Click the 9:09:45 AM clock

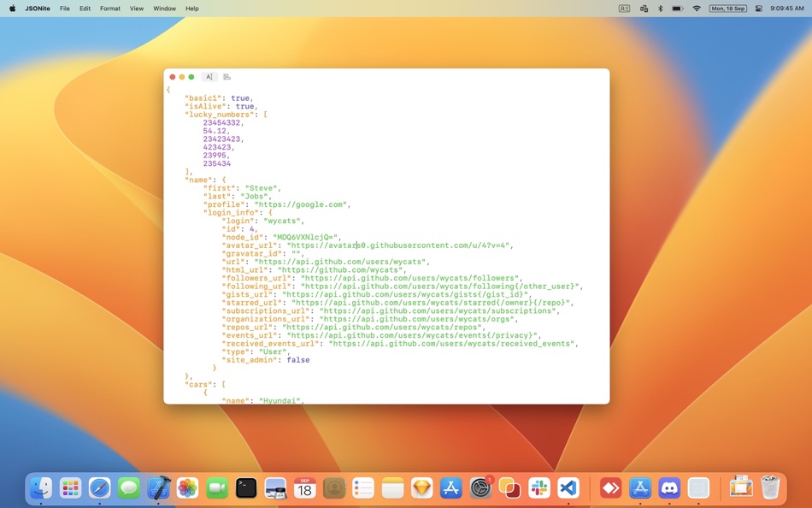(x=786, y=9)
